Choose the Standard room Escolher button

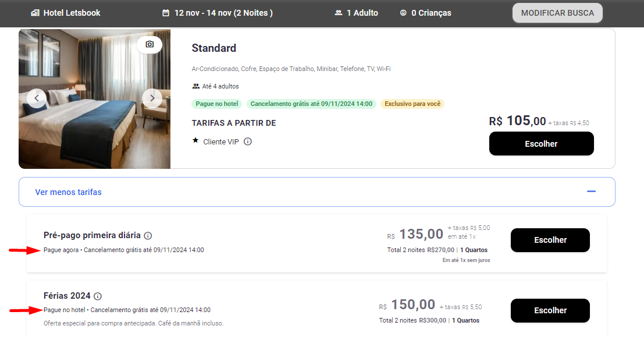(541, 144)
